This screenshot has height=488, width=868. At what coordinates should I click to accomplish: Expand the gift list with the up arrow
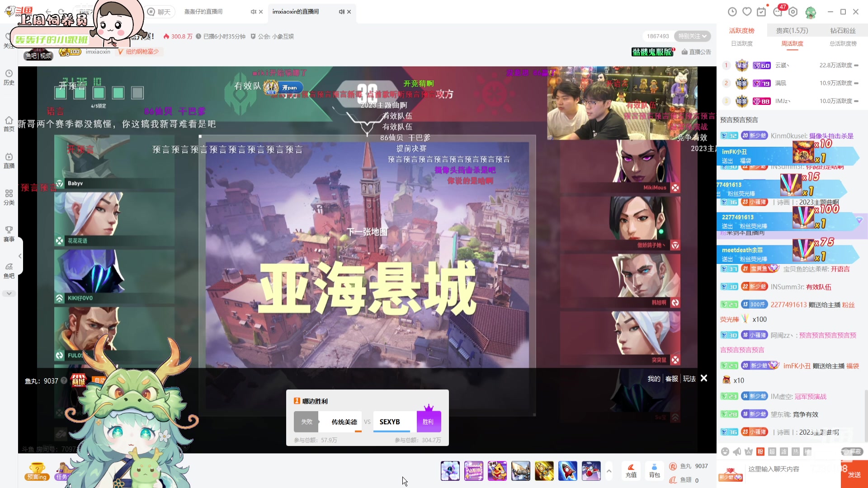609,470
